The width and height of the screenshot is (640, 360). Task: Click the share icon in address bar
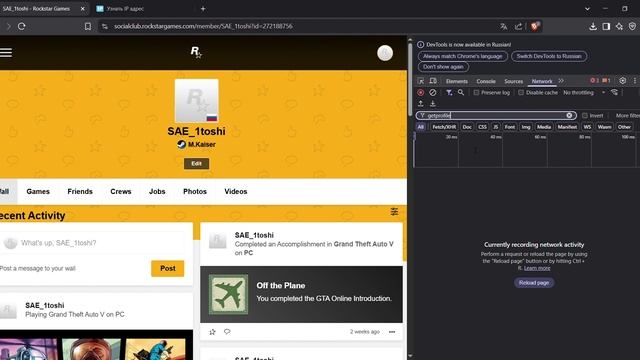coord(518,26)
